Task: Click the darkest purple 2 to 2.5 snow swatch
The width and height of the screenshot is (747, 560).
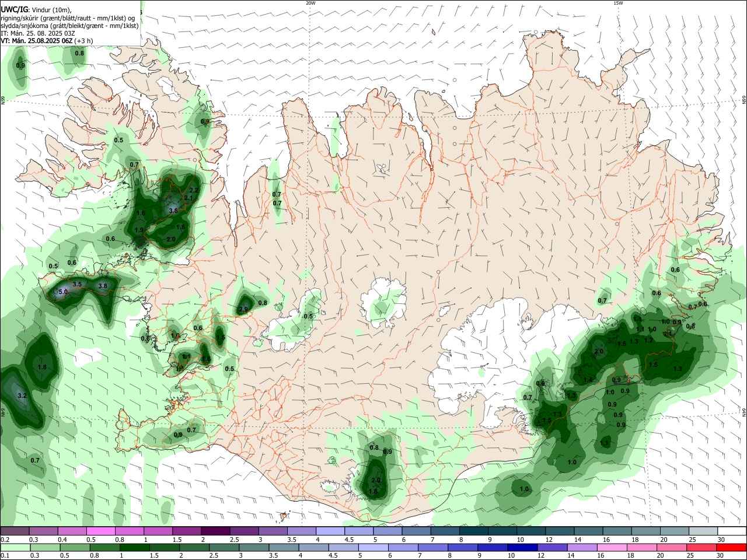Action: pyautogui.click(x=215, y=531)
